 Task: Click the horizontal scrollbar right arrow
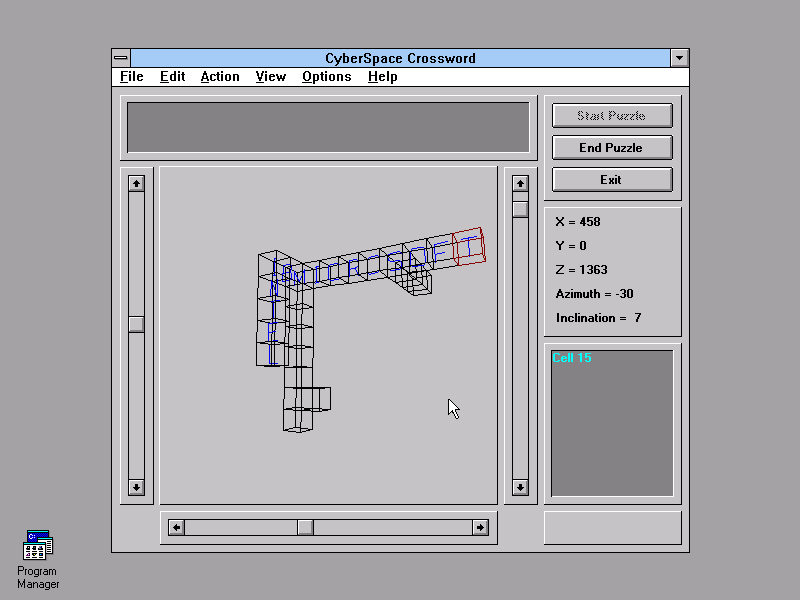480,527
